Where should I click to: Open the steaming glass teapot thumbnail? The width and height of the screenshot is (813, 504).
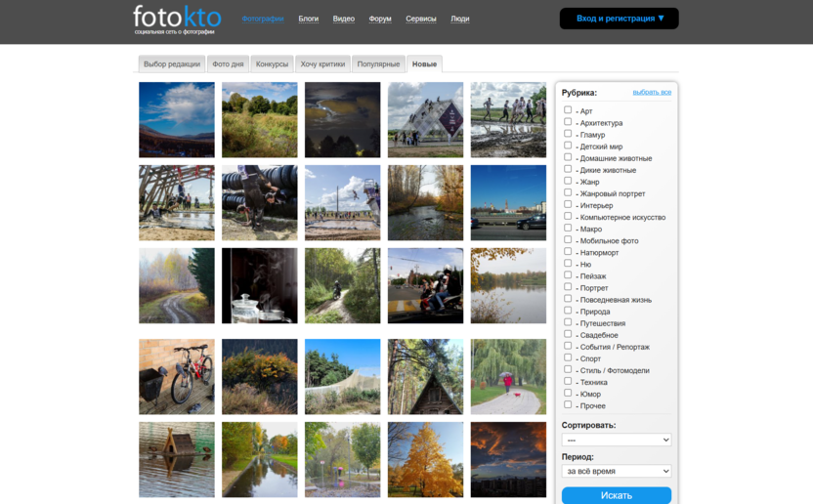260,286
